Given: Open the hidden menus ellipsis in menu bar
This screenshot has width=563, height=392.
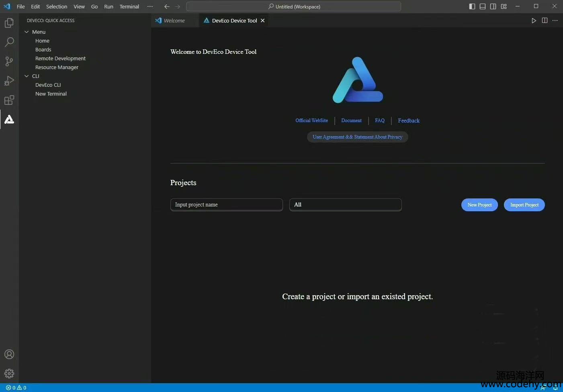Looking at the screenshot, I should 150,6.
